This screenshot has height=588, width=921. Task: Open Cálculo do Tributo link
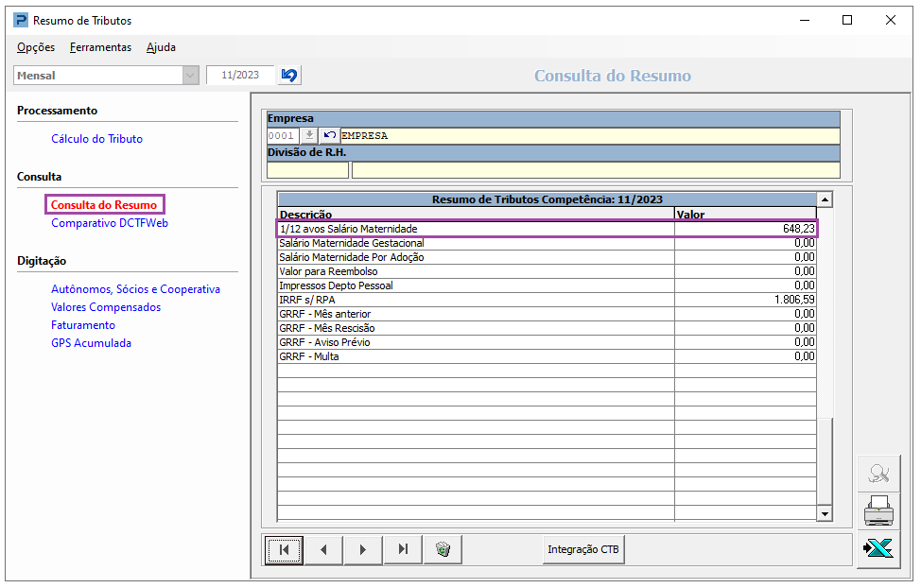(x=96, y=139)
